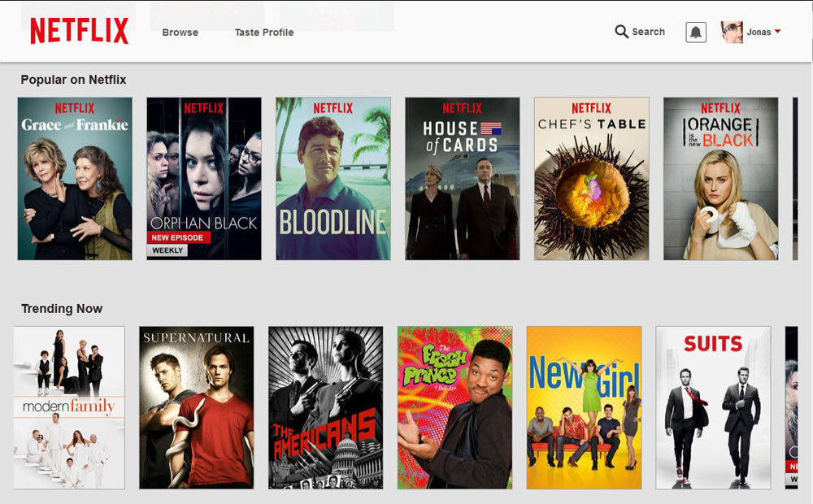
Task: Select the Modern Family poster
Action: (x=69, y=407)
